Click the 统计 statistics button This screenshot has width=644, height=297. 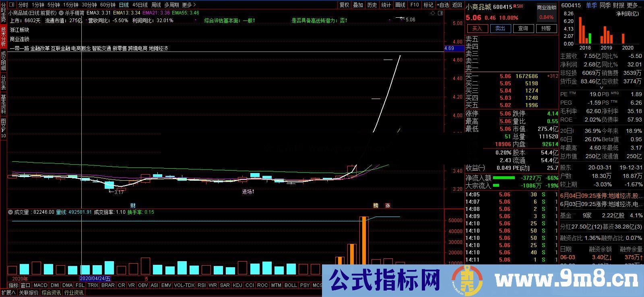386,5
